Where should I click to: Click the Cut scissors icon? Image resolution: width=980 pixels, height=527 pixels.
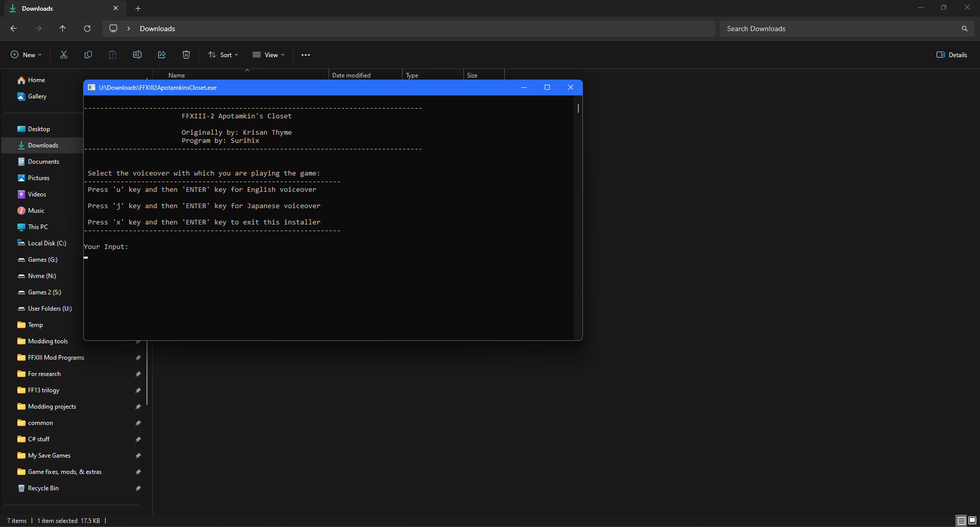[x=64, y=55]
